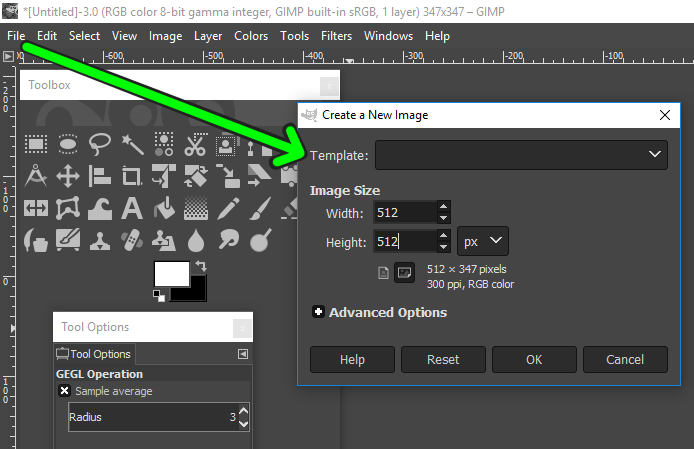The image size is (694, 449).
Task: Decrease the Radius with the down arrow
Action: pos(243,423)
